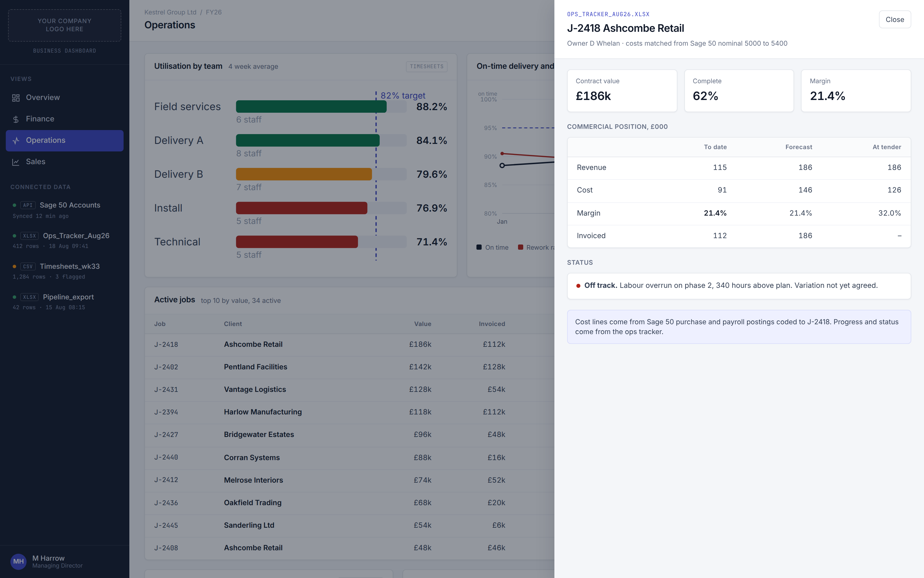Click the At tender column header
The image size is (924, 578).
coord(886,147)
